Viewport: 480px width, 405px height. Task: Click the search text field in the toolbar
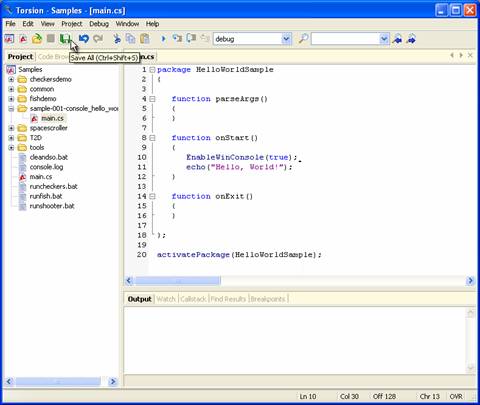[x=345, y=39]
